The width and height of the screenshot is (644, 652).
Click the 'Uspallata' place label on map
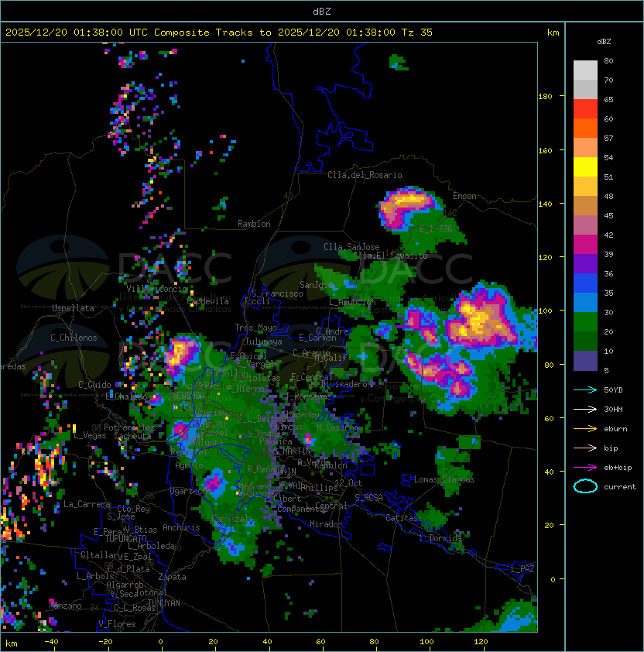click(73, 308)
